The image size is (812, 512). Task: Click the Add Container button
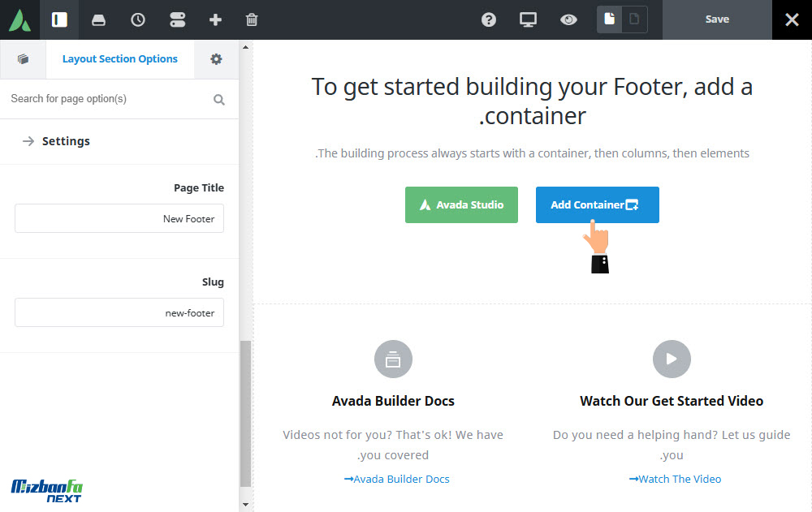coord(597,205)
